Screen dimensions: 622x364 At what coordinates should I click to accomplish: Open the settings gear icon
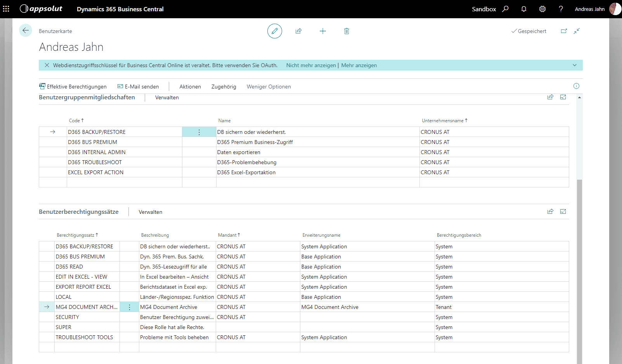542,9
